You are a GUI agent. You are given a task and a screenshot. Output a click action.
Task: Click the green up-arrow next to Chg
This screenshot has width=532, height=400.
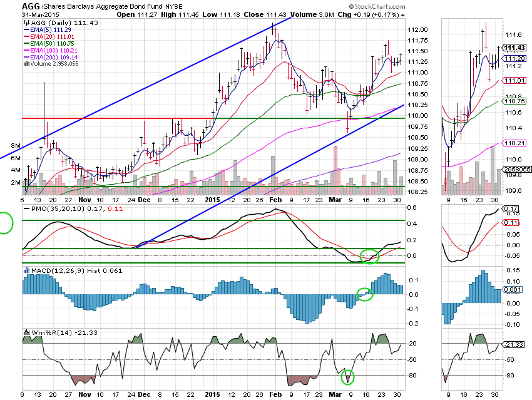[402, 15]
